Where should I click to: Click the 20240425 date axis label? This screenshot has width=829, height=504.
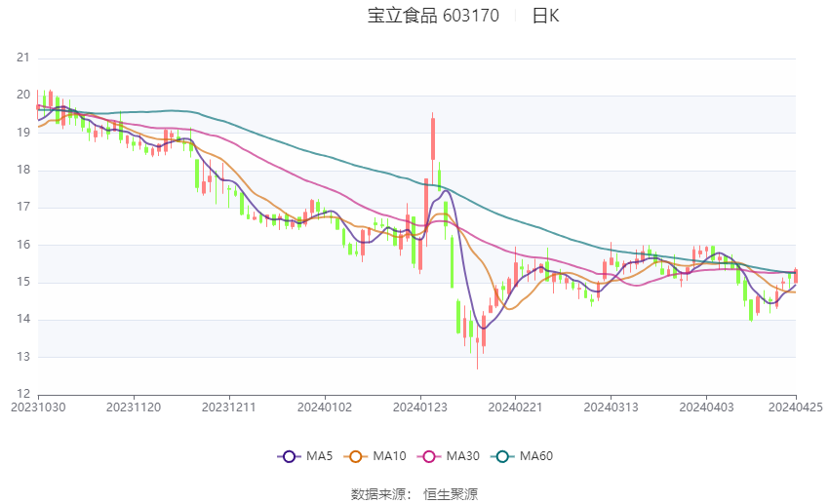point(796,407)
